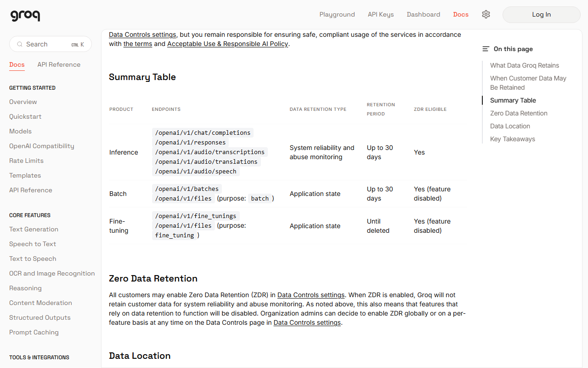Open Content Moderation docs

tap(40, 303)
